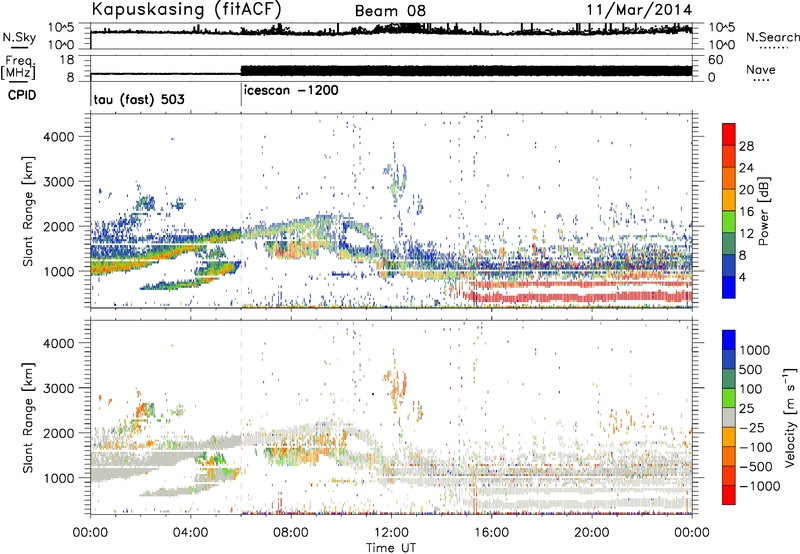800x554 pixels.
Task: Click the black frequency band in Freq panel
Action: 466,70
